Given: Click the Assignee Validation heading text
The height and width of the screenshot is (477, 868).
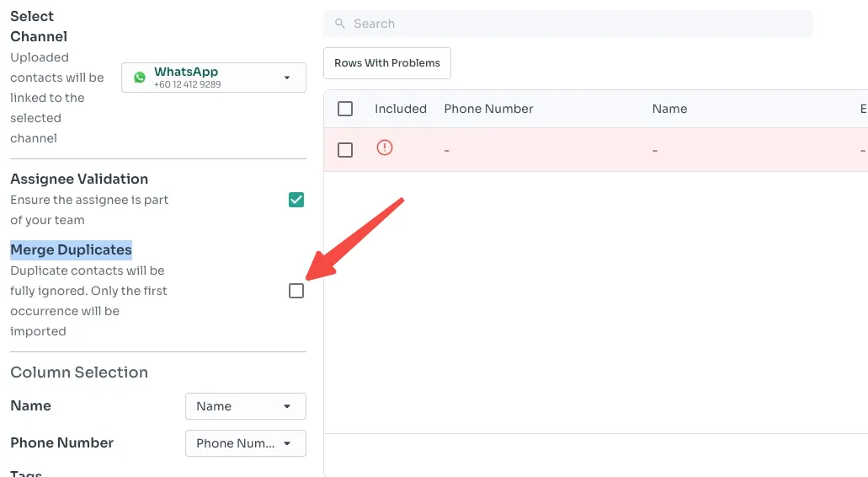Looking at the screenshot, I should [x=79, y=179].
